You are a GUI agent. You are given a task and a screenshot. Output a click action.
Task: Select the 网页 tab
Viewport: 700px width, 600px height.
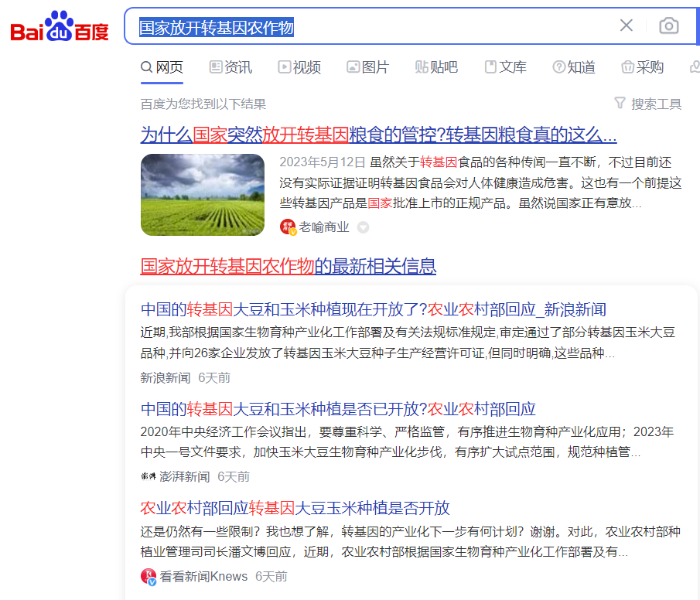162,67
